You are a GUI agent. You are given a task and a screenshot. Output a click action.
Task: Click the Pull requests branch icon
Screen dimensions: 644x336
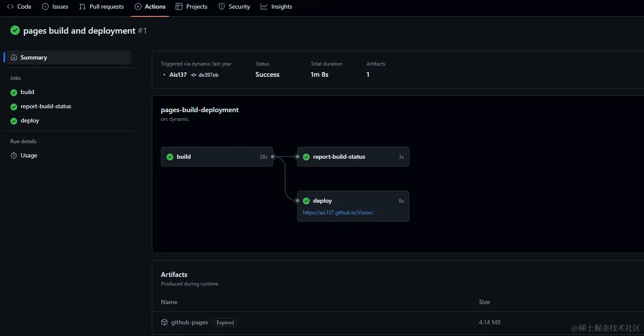(x=82, y=6)
